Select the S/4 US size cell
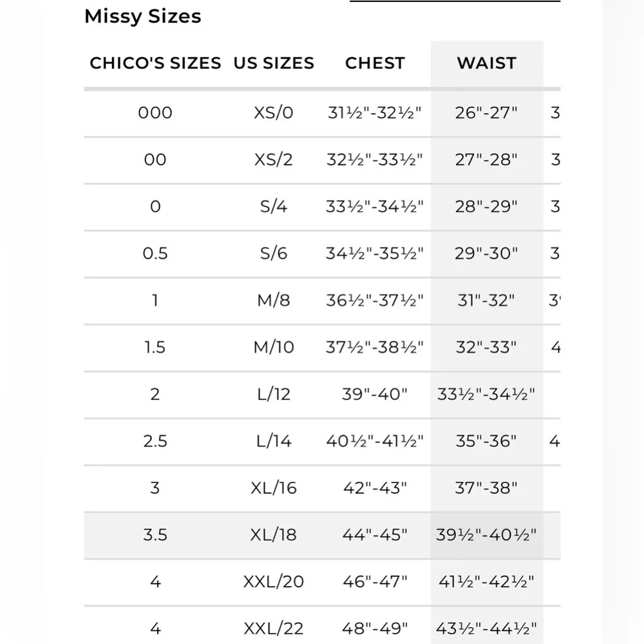 [274, 207]
